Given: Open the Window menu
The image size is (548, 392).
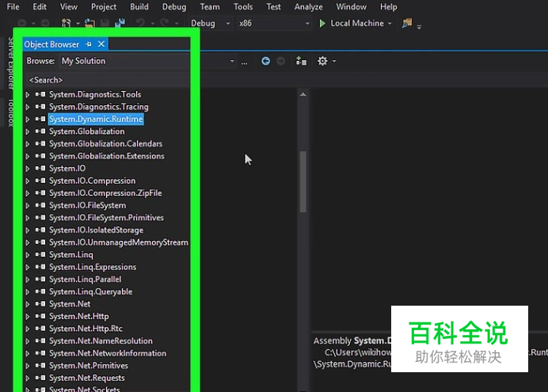Looking at the screenshot, I should 352,6.
